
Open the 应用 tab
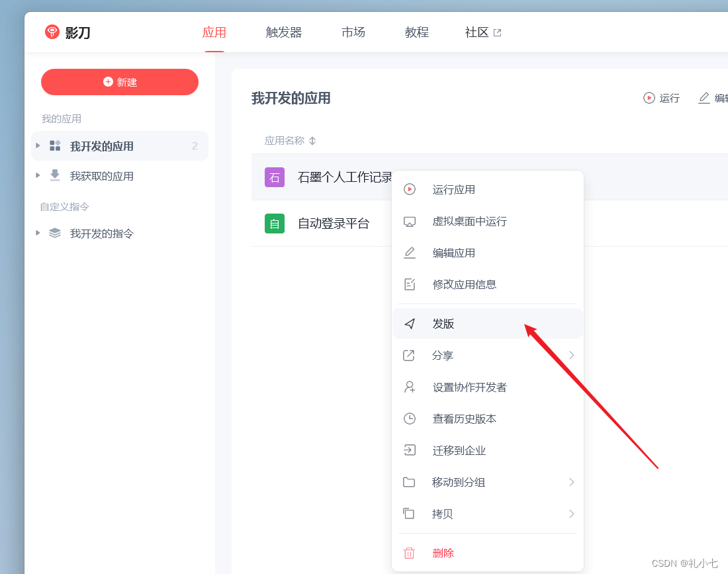214,32
